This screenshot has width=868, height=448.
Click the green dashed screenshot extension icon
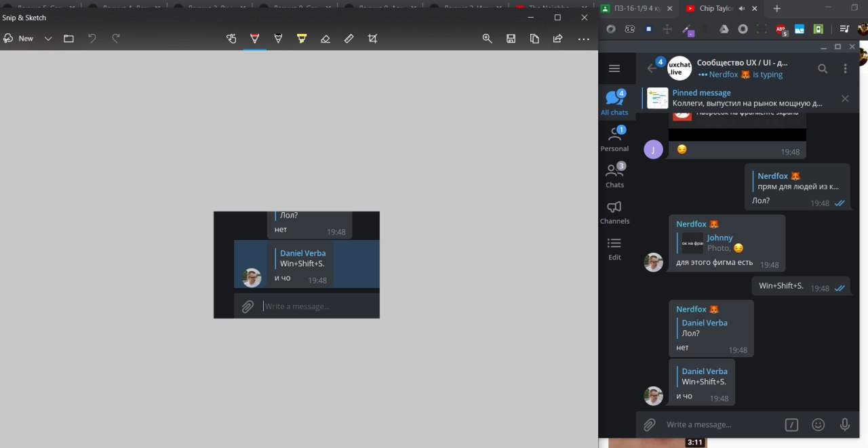762,29
